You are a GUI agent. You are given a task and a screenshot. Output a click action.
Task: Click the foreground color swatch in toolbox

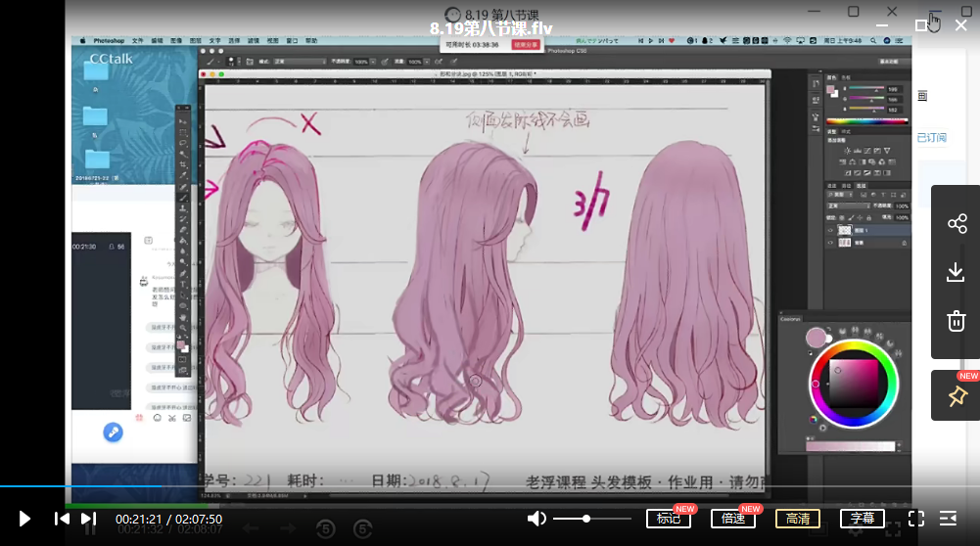click(x=180, y=345)
